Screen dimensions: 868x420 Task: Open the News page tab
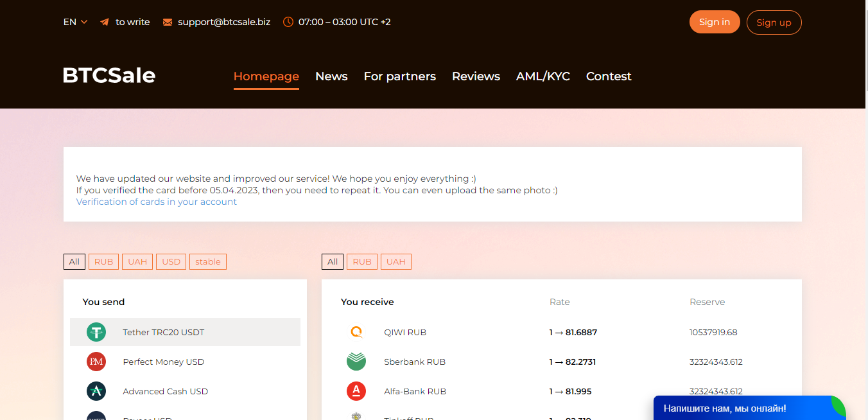point(331,76)
